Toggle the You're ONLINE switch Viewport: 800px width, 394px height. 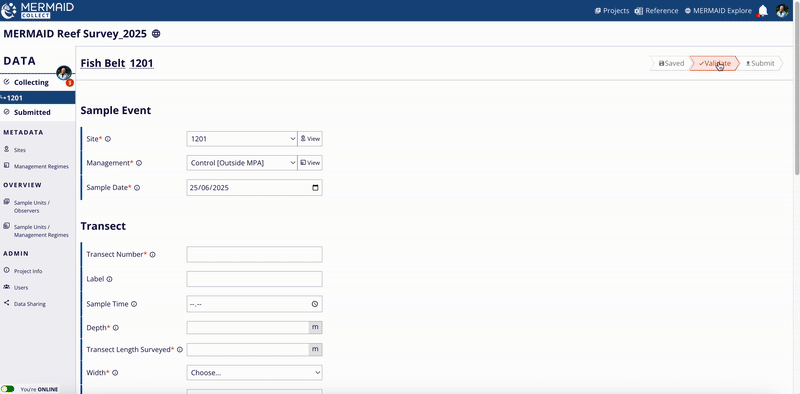point(8,389)
